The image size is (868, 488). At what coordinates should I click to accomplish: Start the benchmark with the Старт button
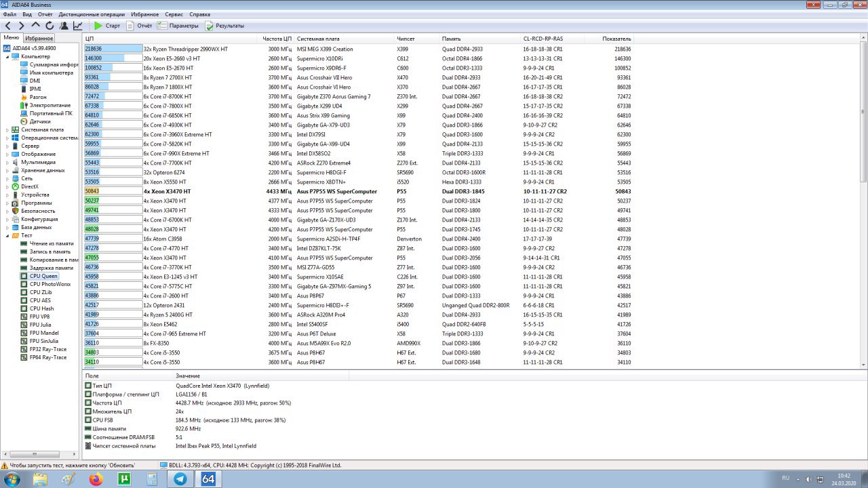(x=107, y=26)
